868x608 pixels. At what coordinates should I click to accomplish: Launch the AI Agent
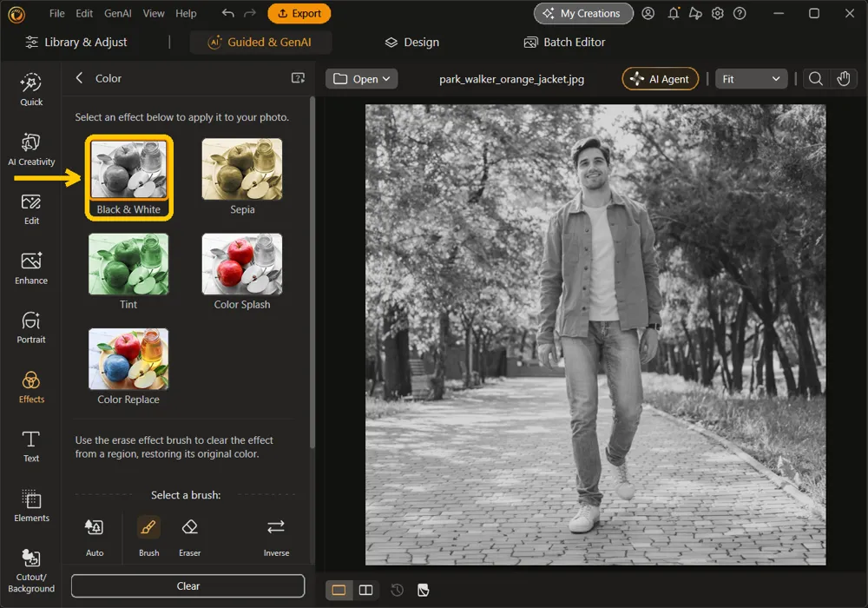point(660,79)
